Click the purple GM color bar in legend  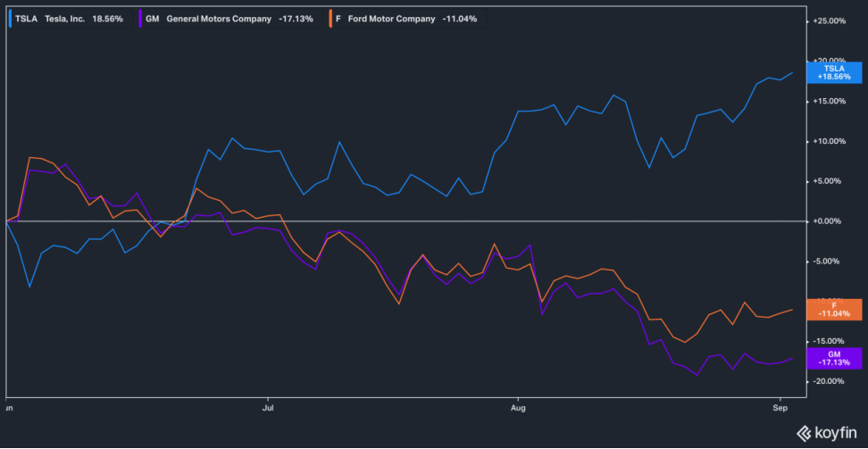point(139,19)
